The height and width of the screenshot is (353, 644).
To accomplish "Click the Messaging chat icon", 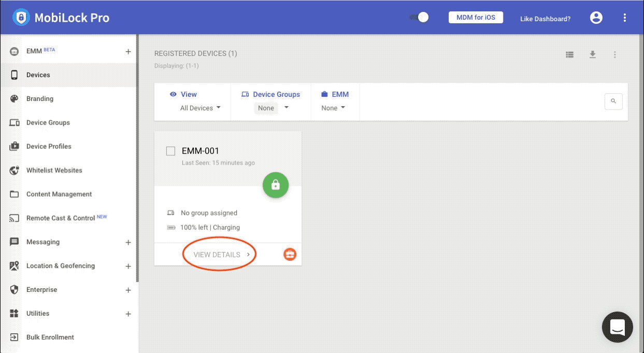I will (15, 242).
